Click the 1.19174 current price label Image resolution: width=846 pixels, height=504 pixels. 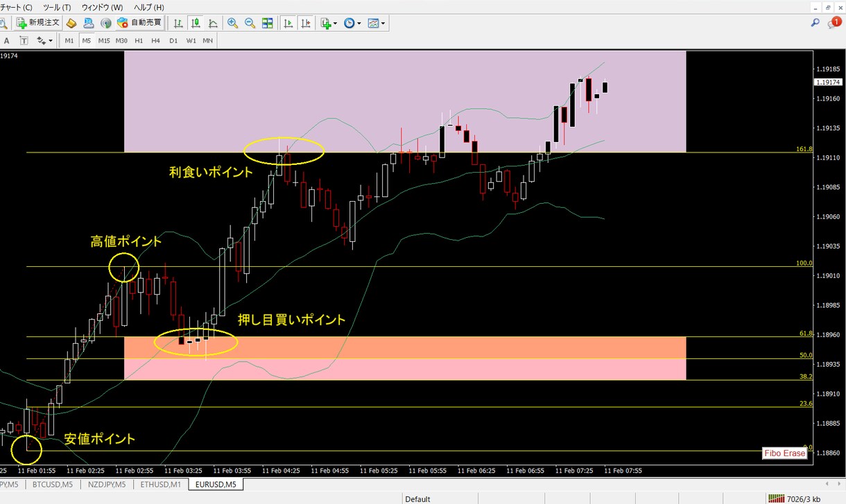pyautogui.click(x=829, y=82)
